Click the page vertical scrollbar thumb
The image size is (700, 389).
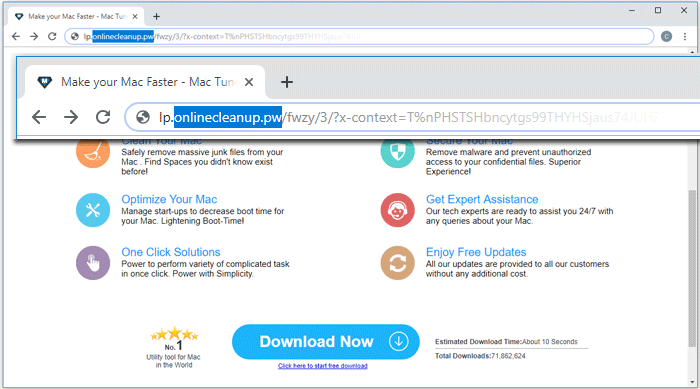[692, 268]
